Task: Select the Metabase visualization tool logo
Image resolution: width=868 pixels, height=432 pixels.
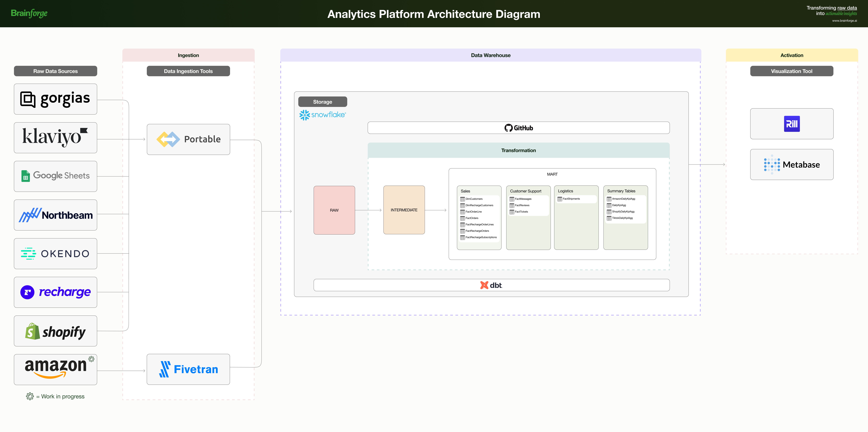Action: coord(792,165)
